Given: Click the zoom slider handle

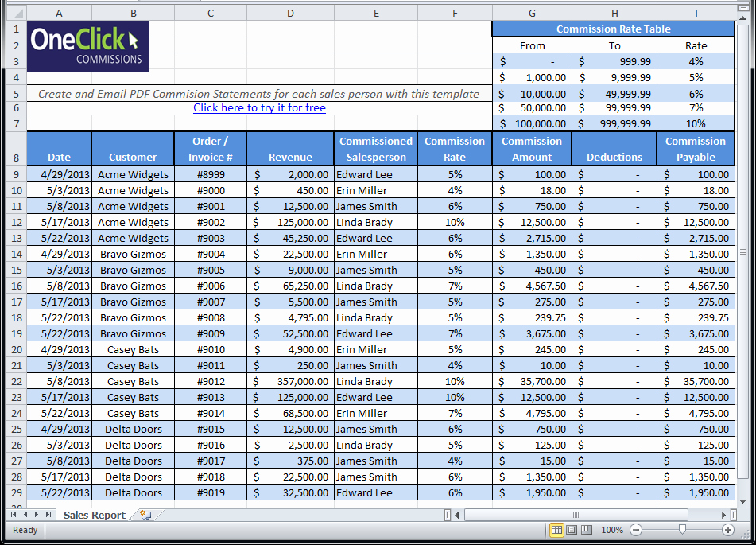Looking at the screenshot, I should pyautogui.click(x=681, y=530).
